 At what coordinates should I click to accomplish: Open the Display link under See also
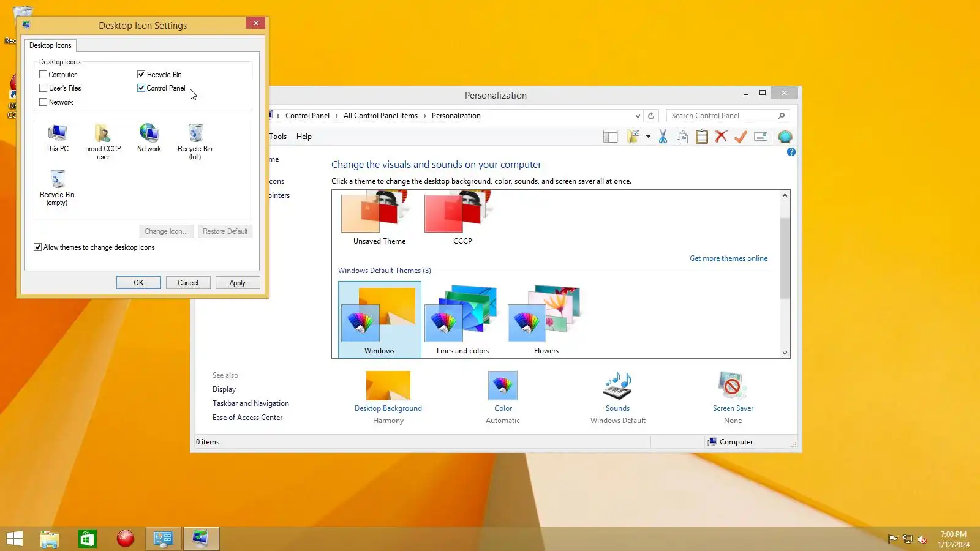tap(224, 389)
